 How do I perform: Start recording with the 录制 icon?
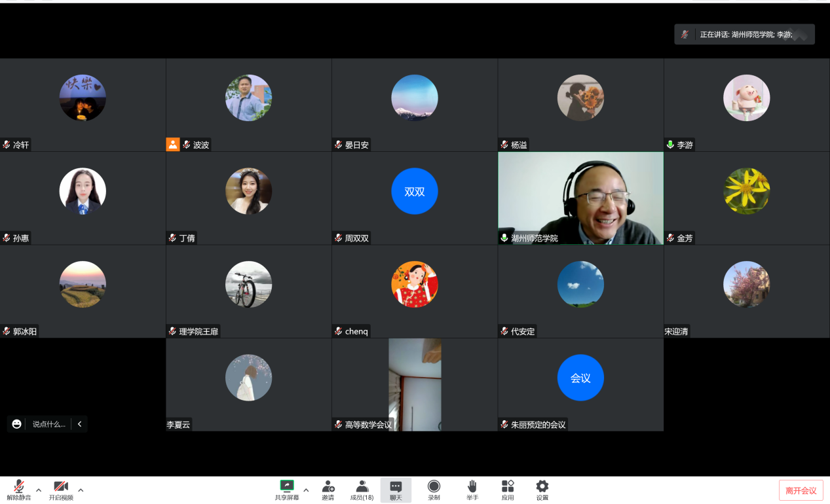tap(434, 489)
